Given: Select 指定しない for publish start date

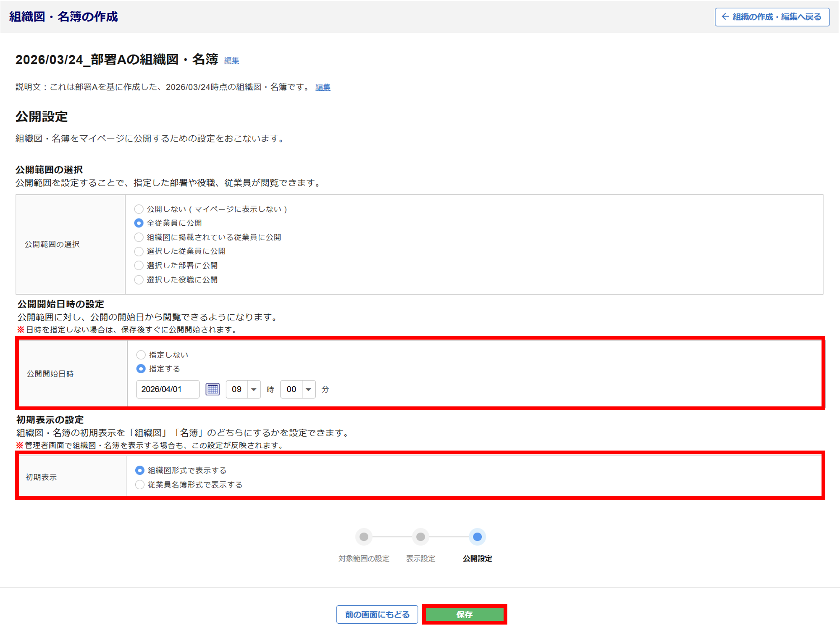Looking at the screenshot, I should (x=141, y=355).
